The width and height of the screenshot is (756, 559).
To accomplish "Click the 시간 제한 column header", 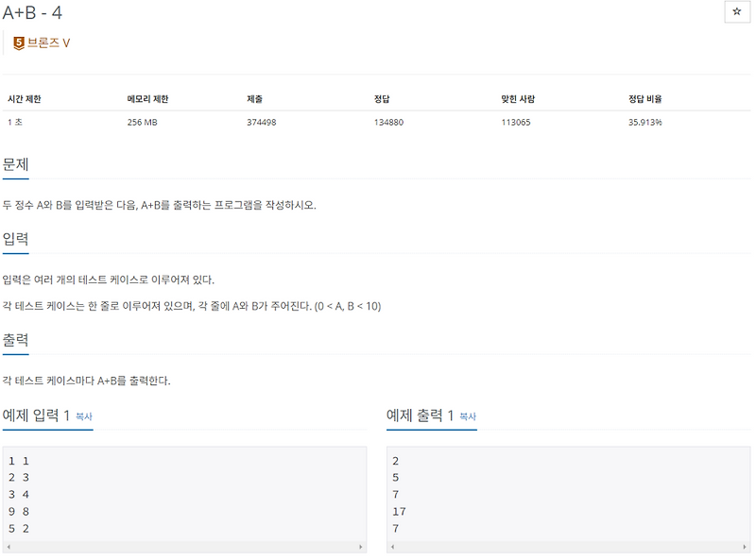I will (x=25, y=98).
